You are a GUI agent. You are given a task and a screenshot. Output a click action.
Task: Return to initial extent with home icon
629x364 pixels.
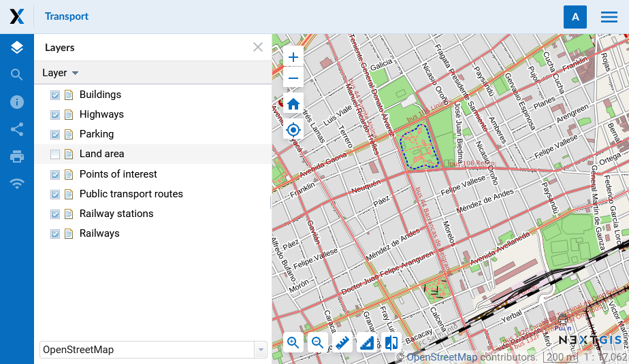293,104
